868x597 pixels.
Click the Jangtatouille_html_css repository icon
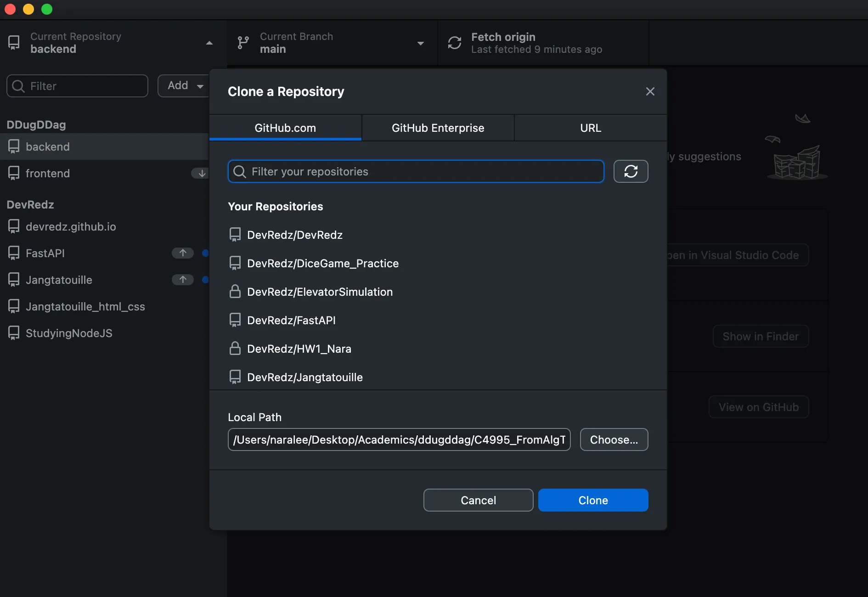[14, 306]
